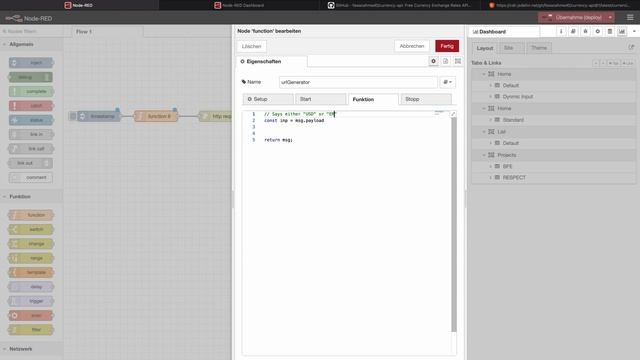640x360 pixels.
Task: Show configuration nodes gear icon
Action: (x=598, y=31)
